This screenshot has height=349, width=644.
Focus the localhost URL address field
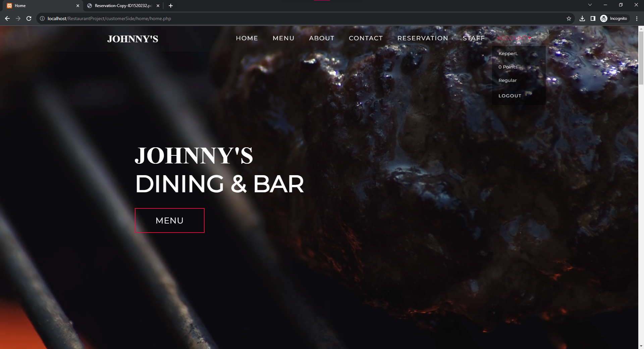302,18
